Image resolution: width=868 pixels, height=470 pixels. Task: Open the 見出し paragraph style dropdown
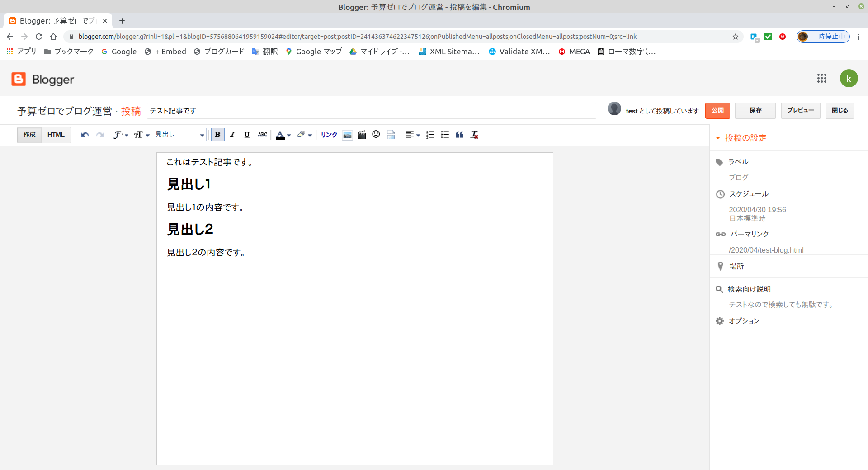click(x=179, y=135)
